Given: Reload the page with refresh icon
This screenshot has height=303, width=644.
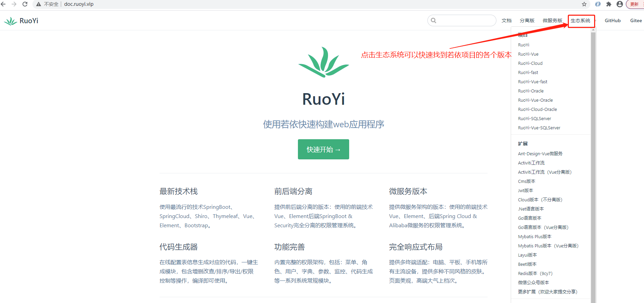Looking at the screenshot, I should [25, 4].
